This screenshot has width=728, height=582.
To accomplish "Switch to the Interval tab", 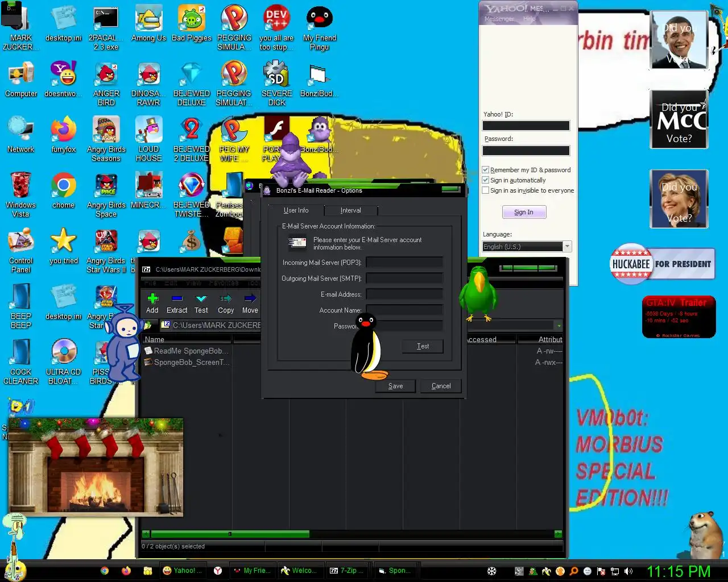I will 350,210.
